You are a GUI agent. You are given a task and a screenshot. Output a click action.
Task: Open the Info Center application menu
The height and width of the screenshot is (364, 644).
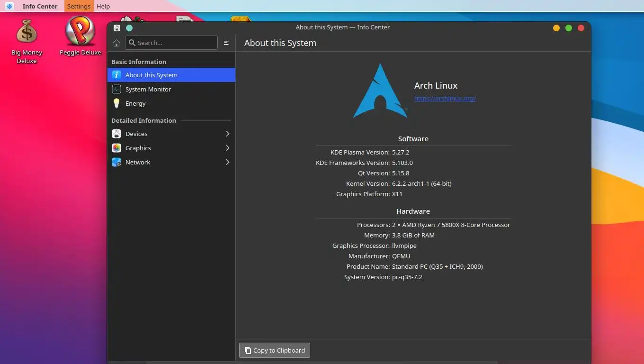40,6
